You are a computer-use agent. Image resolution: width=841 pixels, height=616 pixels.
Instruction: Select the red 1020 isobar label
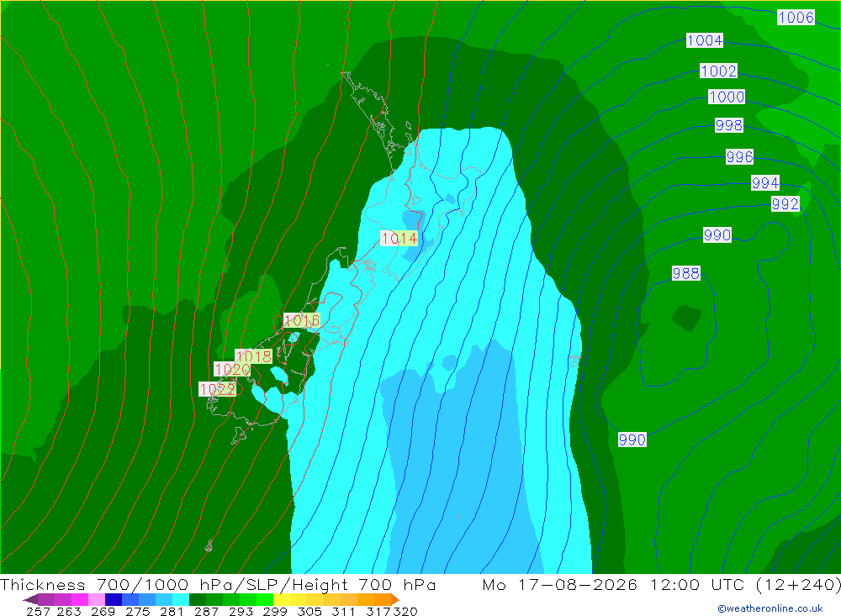232,370
